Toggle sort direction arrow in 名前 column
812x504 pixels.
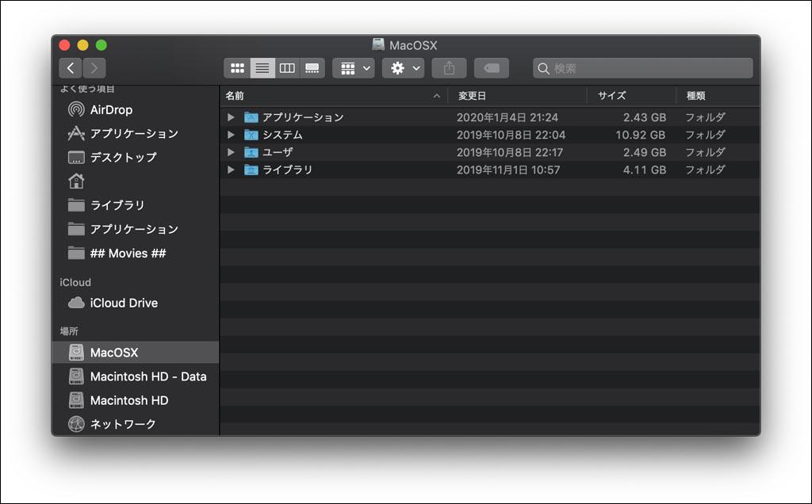click(x=437, y=96)
